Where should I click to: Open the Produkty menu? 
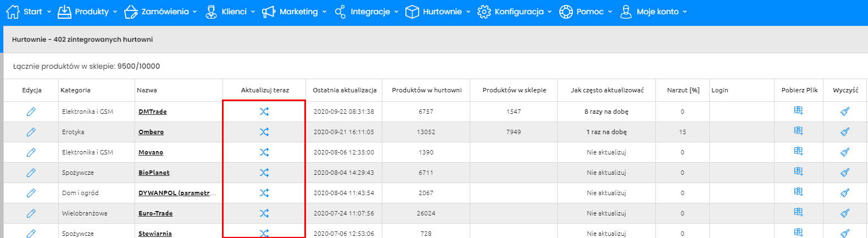pyautogui.click(x=87, y=12)
